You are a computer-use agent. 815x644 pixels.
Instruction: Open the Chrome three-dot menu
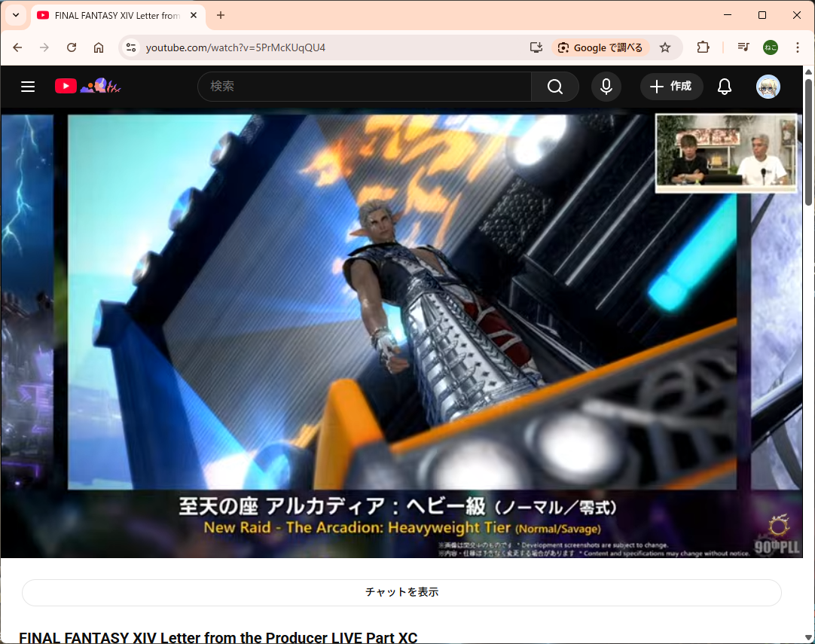[x=798, y=47]
